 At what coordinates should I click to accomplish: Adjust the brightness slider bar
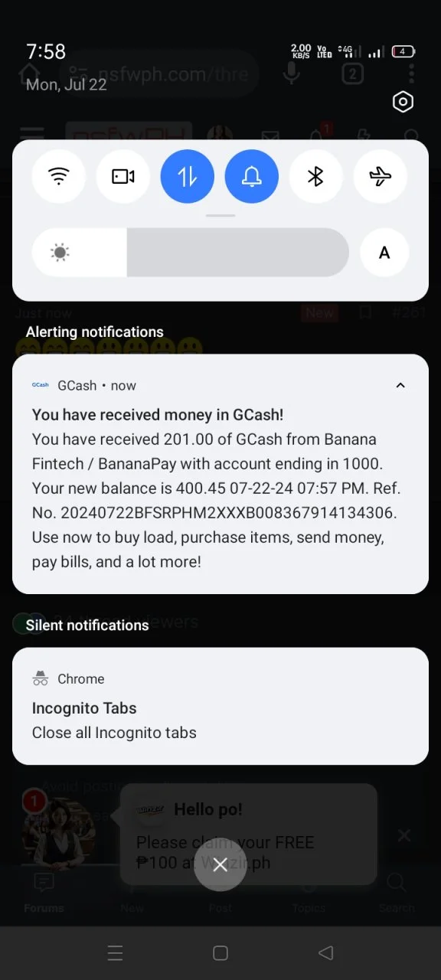click(x=191, y=252)
